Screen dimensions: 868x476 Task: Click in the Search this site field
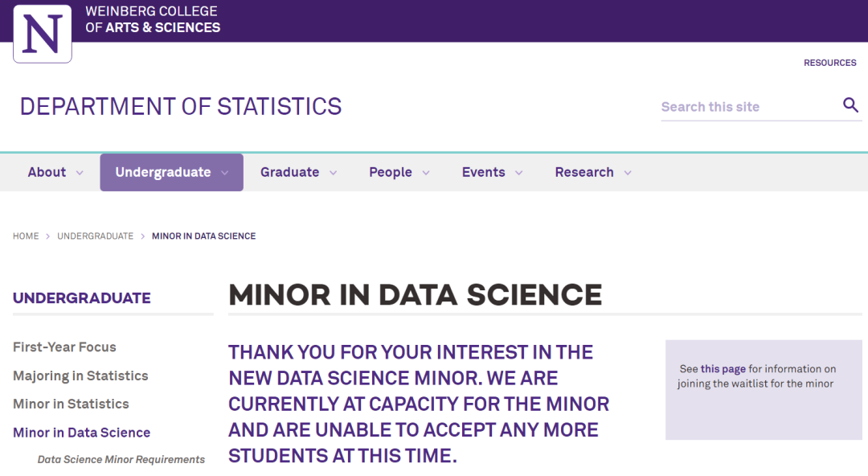click(747, 107)
